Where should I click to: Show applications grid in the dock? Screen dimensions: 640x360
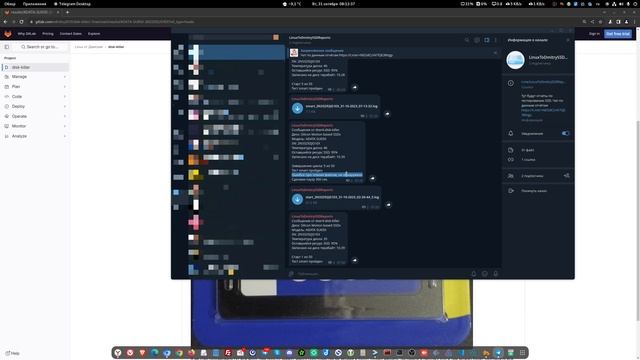(522, 353)
